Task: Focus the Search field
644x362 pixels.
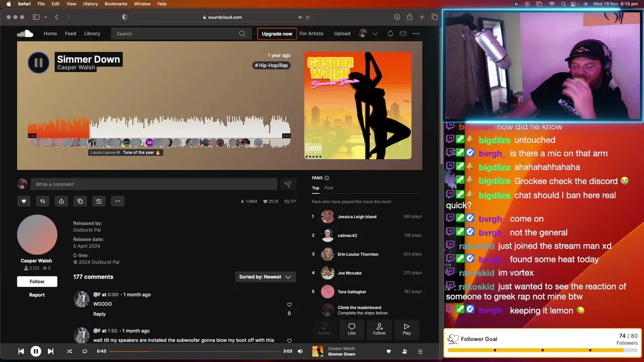Action: 182,34
